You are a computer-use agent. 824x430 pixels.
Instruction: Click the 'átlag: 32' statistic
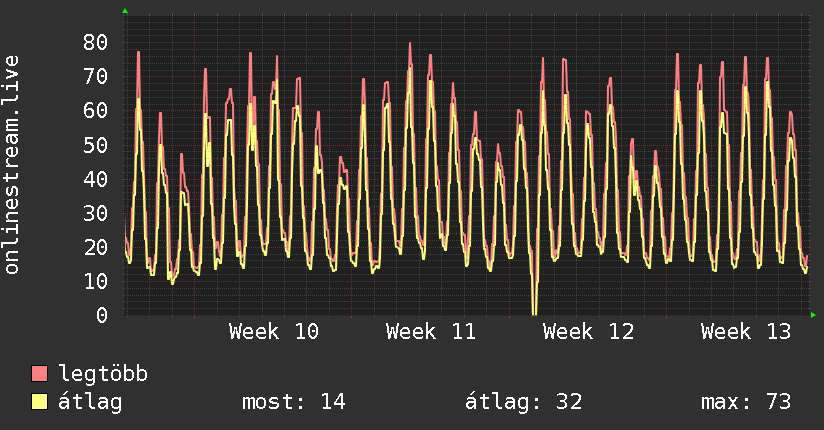[x=523, y=402]
